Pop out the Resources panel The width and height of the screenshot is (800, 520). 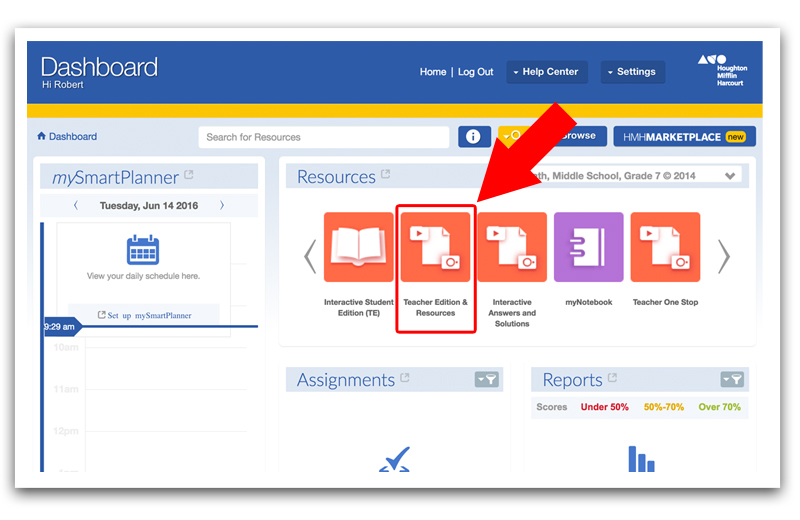386,174
